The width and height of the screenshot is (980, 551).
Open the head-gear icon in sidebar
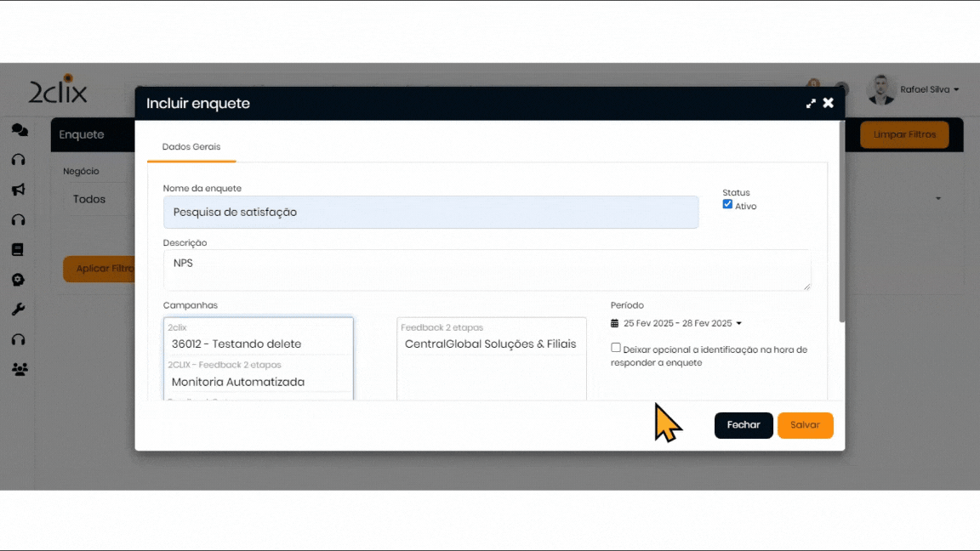click(18, 280)
